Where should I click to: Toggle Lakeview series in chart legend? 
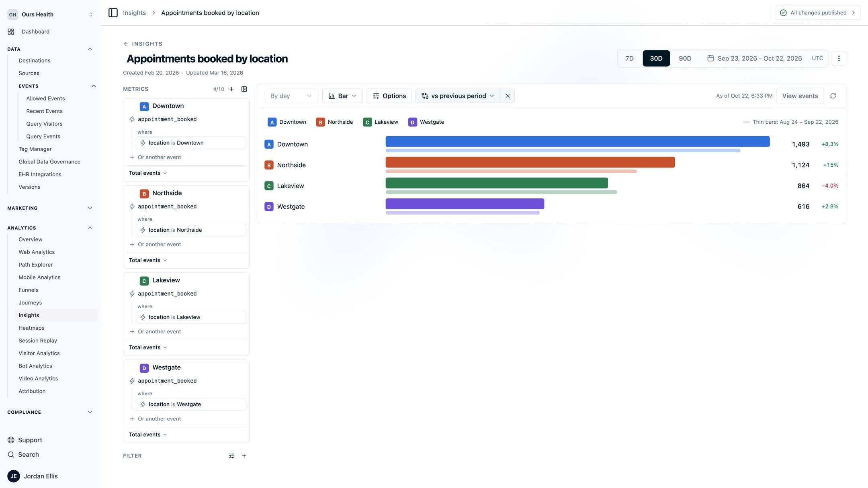click(381, 122)
